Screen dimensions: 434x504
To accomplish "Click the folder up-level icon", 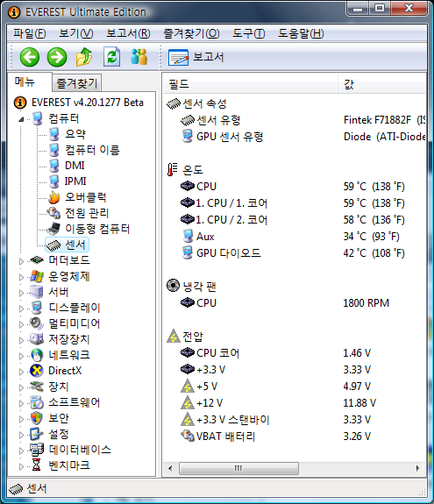I will pos(84,57).
